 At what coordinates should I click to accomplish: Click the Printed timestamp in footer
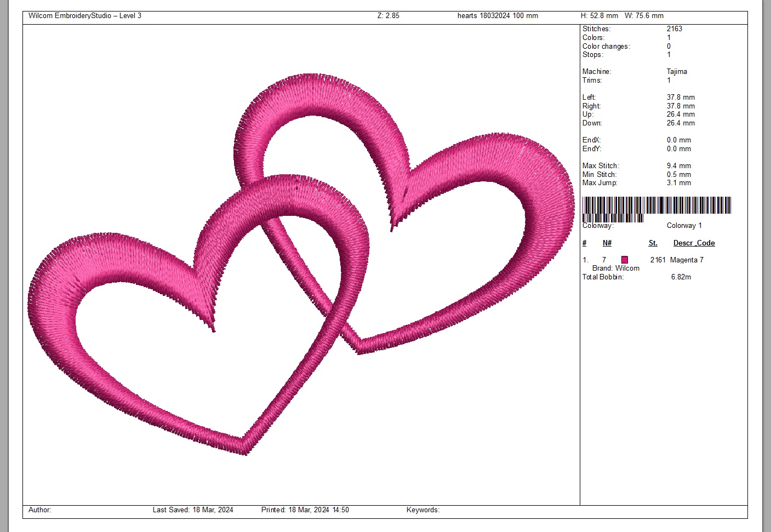[305, 510]
